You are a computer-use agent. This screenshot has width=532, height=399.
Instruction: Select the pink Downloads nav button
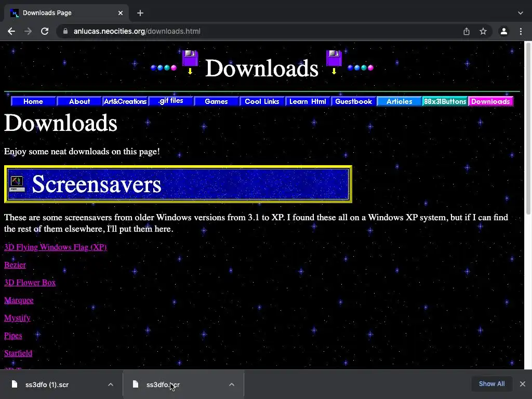pos(490,101)
